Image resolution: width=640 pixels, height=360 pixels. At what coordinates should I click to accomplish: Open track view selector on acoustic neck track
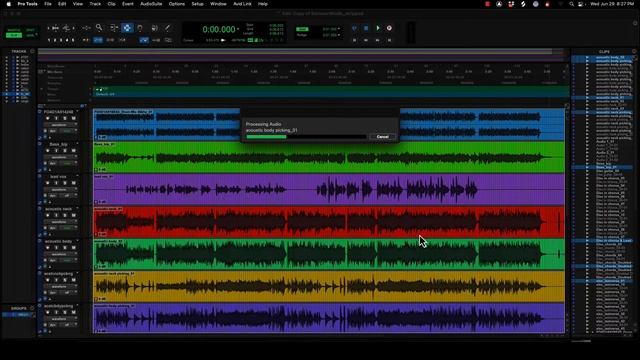tap(60, 222)
